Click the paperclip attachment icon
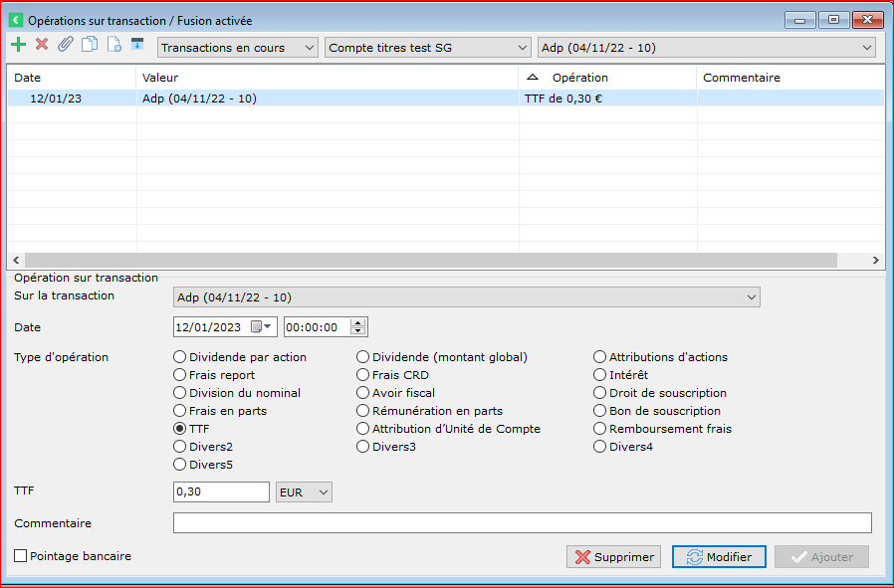 66,44
